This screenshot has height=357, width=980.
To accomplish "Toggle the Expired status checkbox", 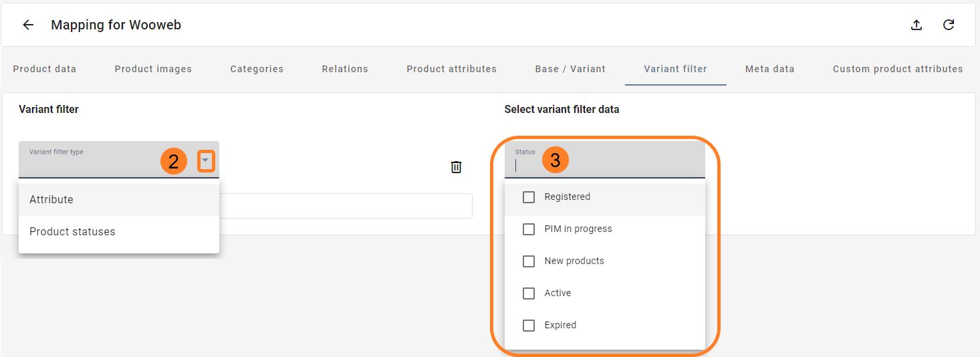I will pos(529,326).
